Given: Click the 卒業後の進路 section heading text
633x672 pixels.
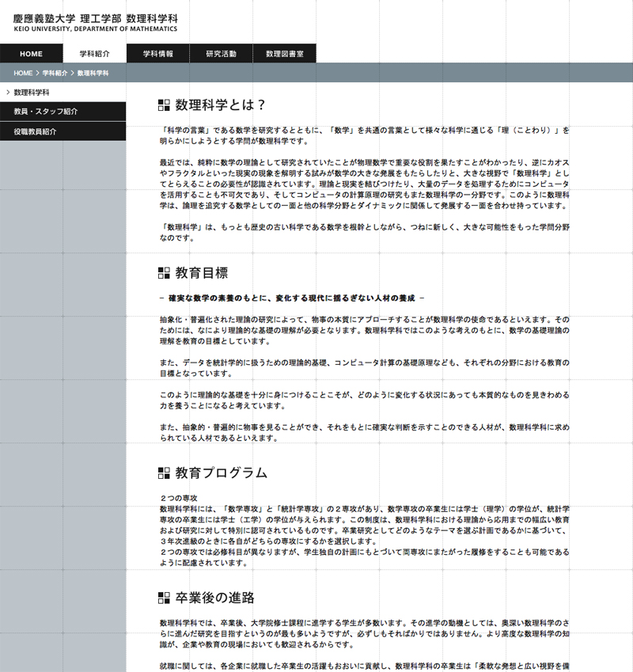Looking at the screenshot, I should 215,598.
